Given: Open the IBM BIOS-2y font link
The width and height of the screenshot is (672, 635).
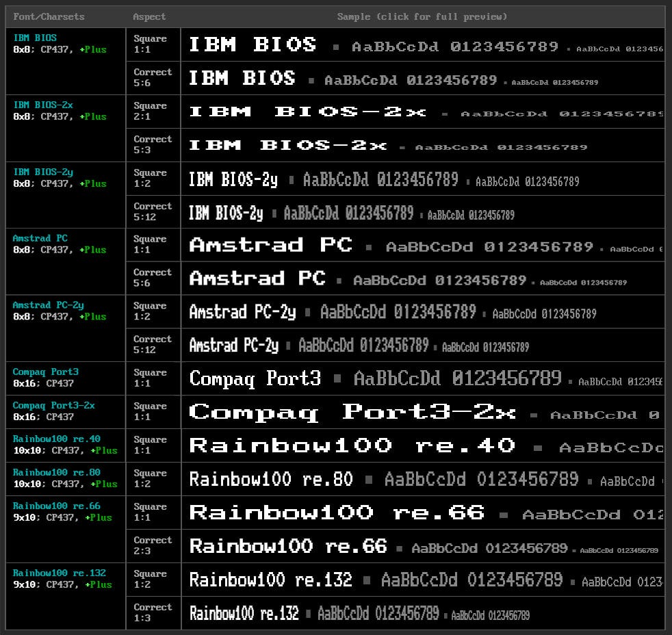Looking at the screenshot, I should (x=43, y=172).
